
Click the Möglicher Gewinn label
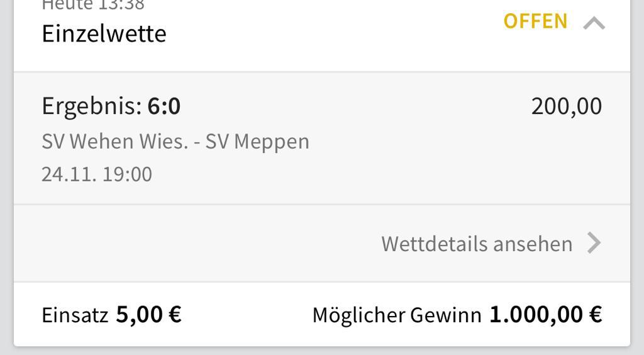point(396,315)
